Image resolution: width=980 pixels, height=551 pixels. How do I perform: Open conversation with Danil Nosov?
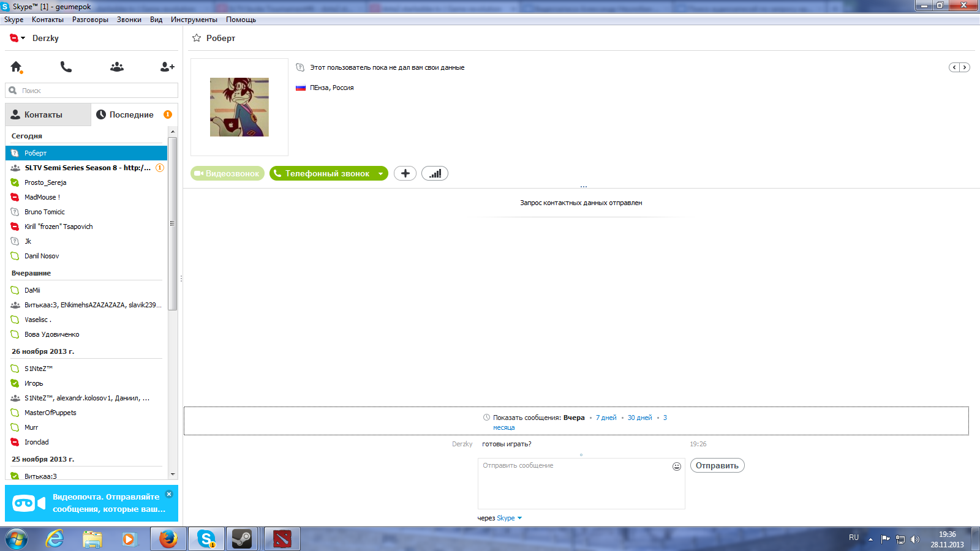coord(86,256)
